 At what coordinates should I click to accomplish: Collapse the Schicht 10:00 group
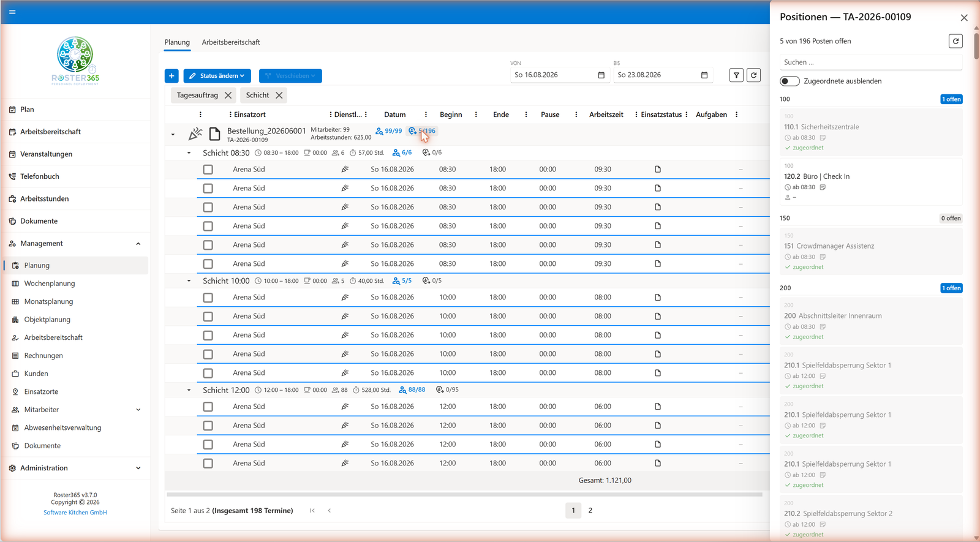point(189,281)
